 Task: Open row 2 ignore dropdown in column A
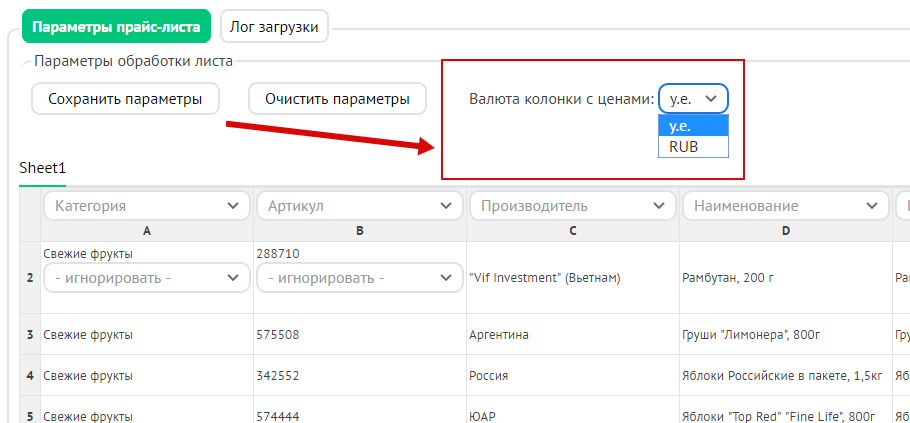point(146,278)
